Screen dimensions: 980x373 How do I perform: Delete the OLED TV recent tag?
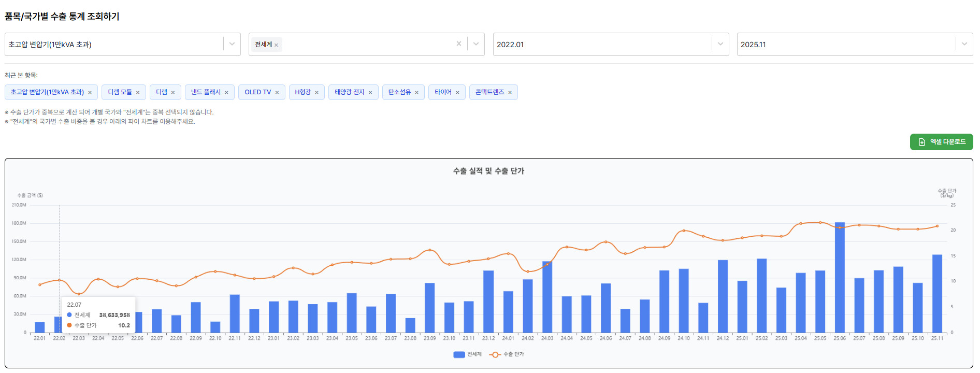[277, 93]
